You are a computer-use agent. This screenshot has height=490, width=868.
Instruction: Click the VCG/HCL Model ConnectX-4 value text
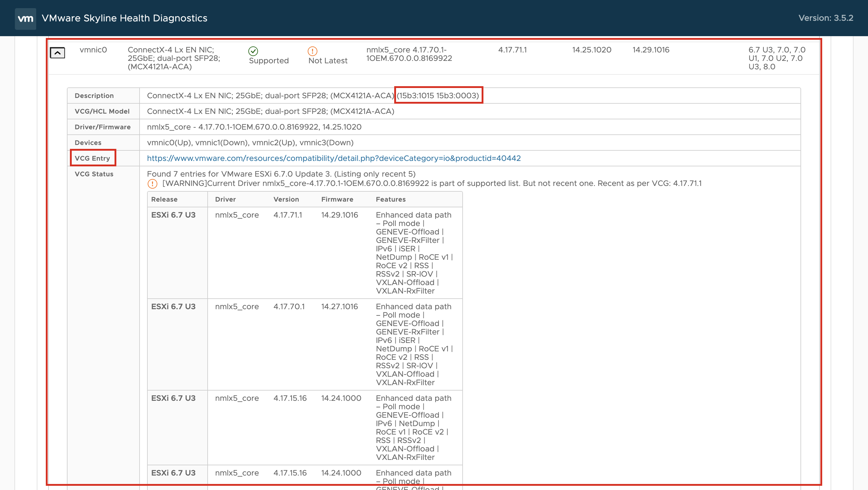coord(271,111)
